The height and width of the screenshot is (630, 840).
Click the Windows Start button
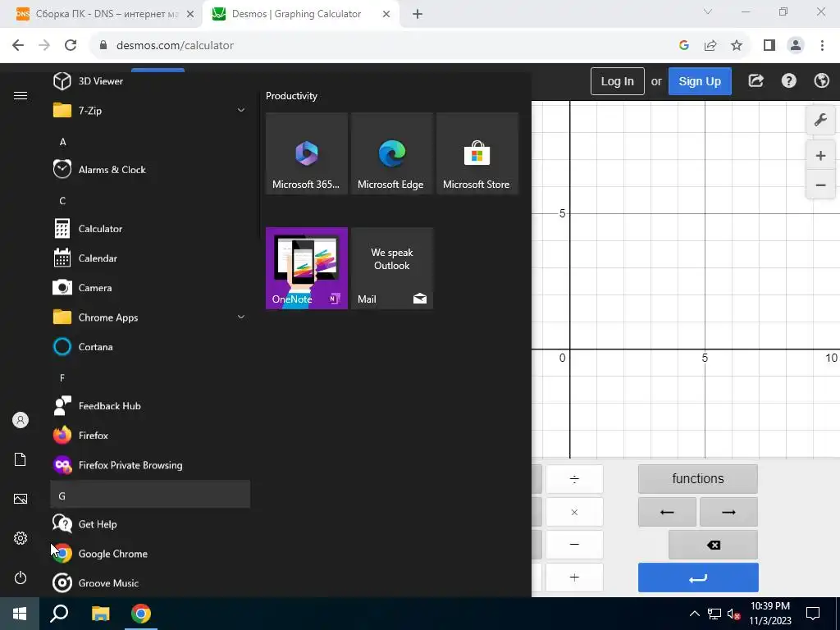coord(20,614)
